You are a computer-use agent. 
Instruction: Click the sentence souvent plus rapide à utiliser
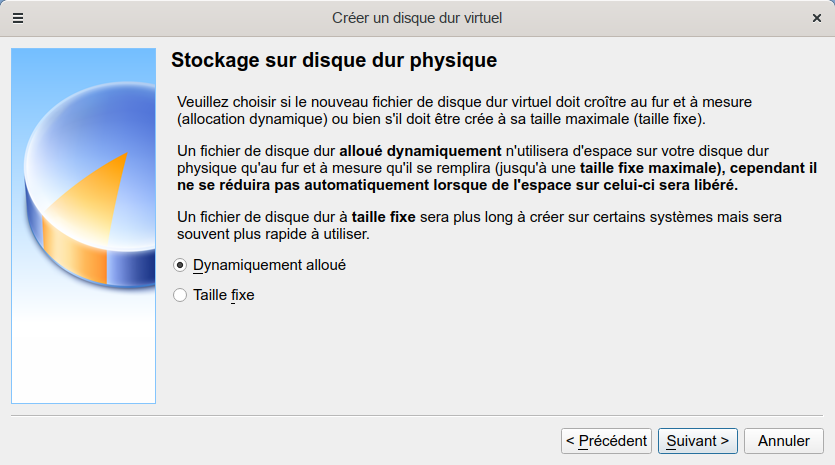273,234
